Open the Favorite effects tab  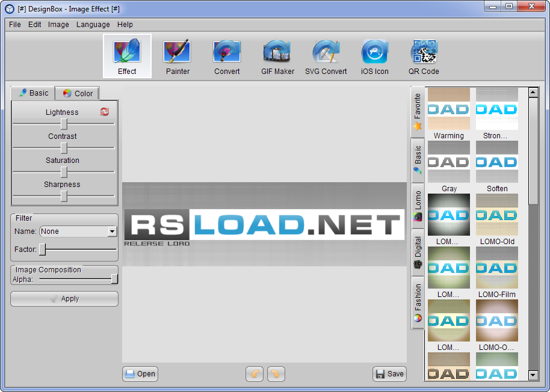pos(418,112)
